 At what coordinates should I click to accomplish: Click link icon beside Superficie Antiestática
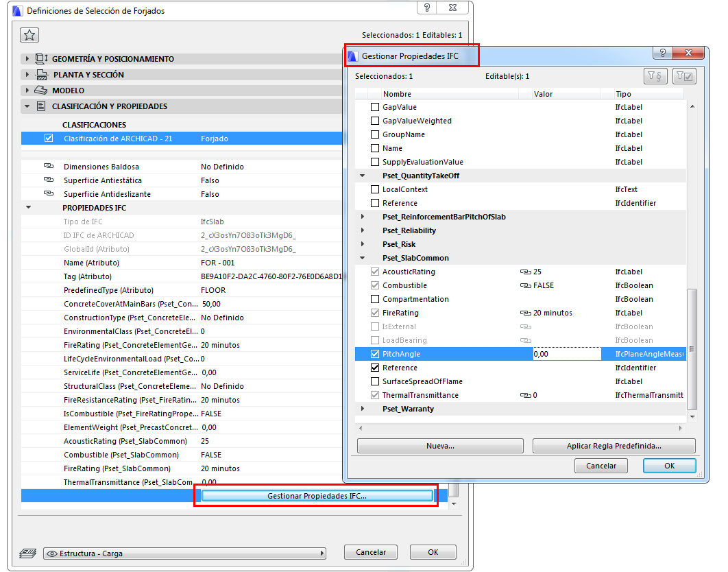click(48, 180)
